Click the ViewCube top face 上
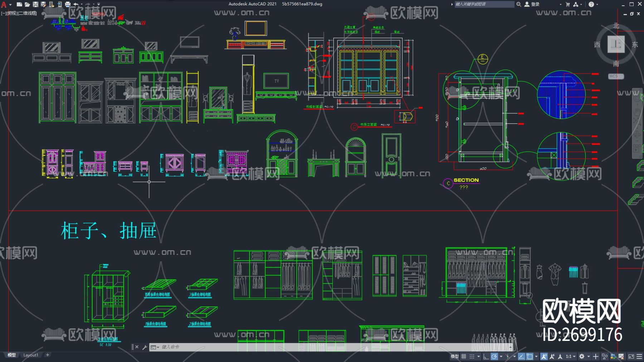Screen dimensions: 644x362 tap(616, 44)
